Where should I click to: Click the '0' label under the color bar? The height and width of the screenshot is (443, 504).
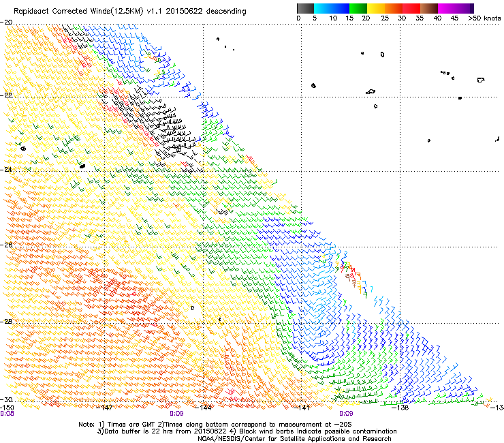[298, 18]
